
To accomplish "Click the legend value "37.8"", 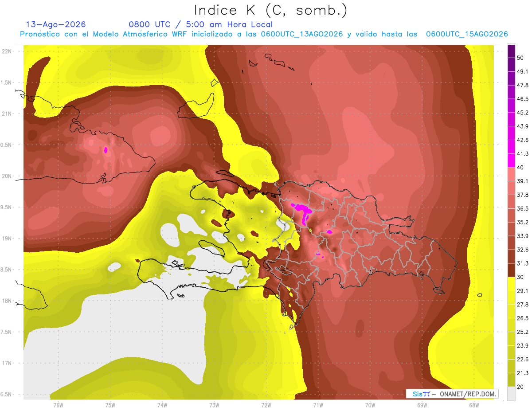I will (523, 195).
